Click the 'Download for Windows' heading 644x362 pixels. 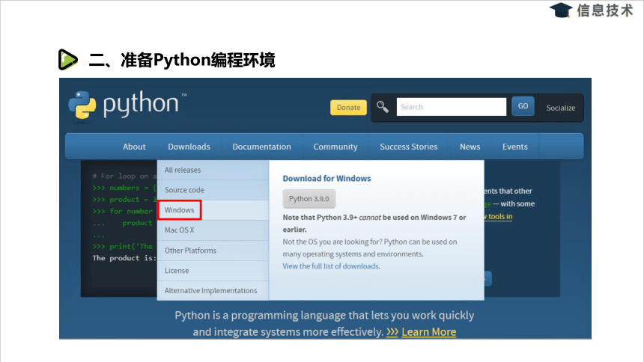coord(326,179)
